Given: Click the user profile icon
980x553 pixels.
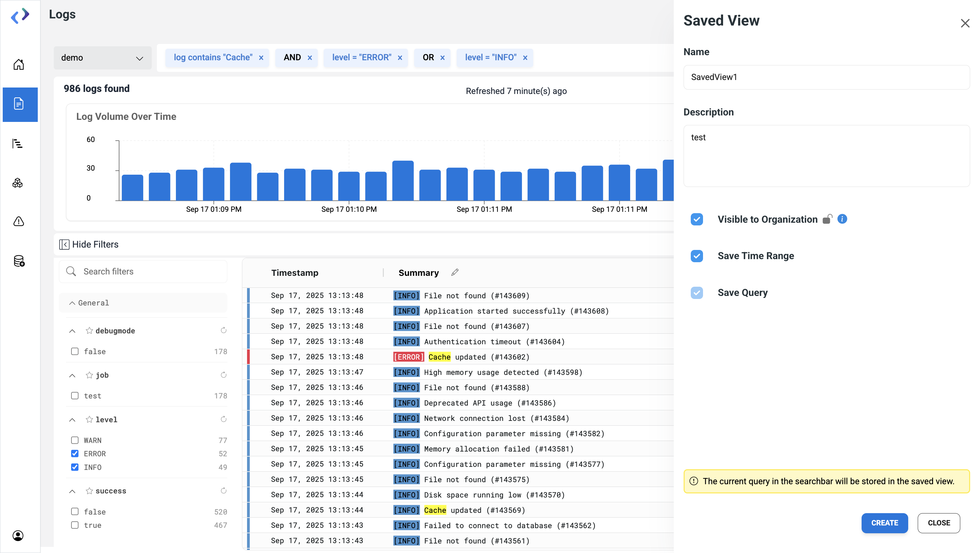Looking at the screenshot, I should (x=18, y=536).
